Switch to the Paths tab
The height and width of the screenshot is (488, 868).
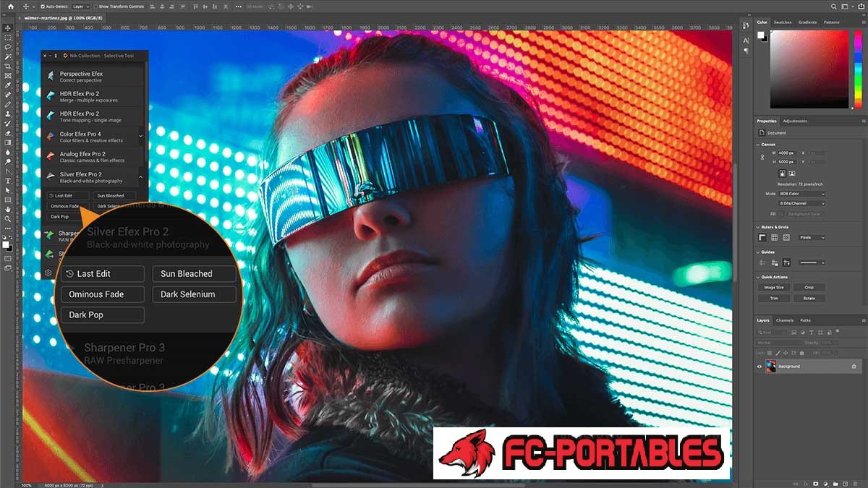805,320
